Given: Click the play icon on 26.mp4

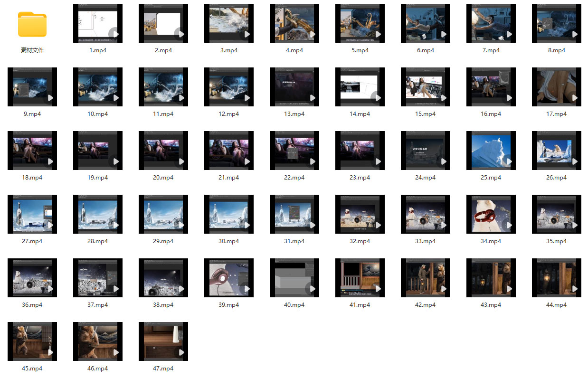Looking at the screenshot, I should tap(574, 161).
